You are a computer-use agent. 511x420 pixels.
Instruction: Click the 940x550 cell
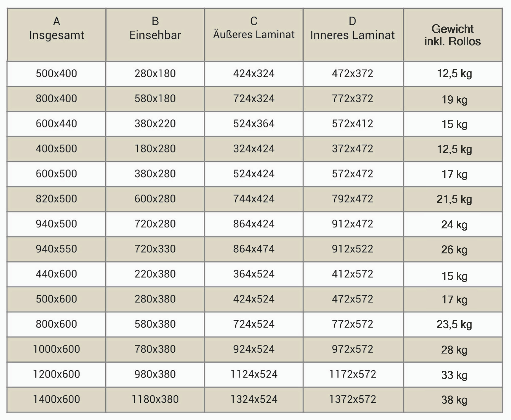(56, 249)
